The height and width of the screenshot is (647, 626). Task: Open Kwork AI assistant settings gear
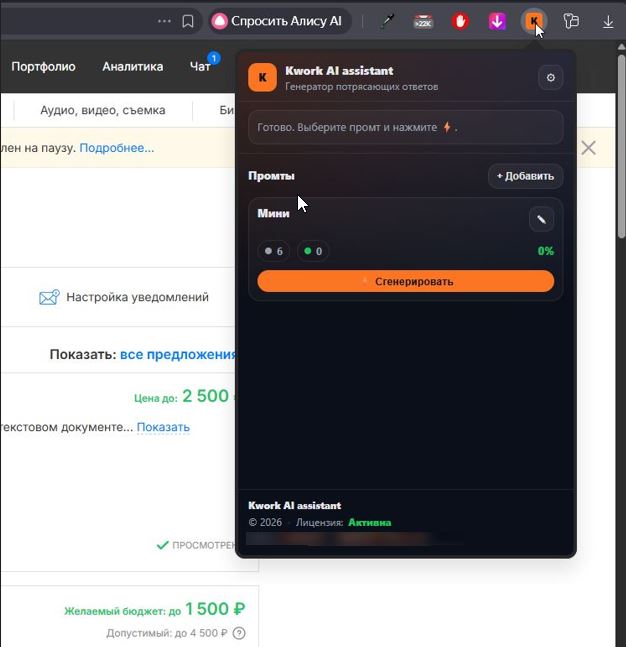(x=550, y=78)
